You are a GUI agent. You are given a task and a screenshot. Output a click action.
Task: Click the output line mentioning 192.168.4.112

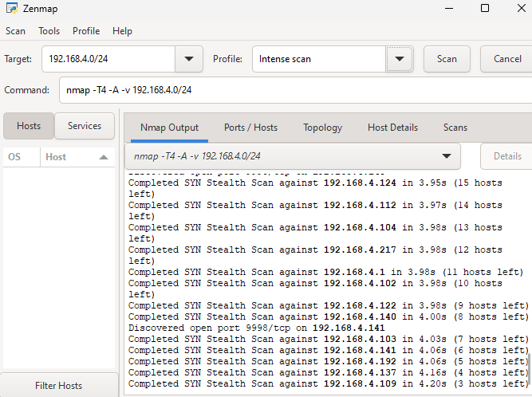[x=315, y=211]
